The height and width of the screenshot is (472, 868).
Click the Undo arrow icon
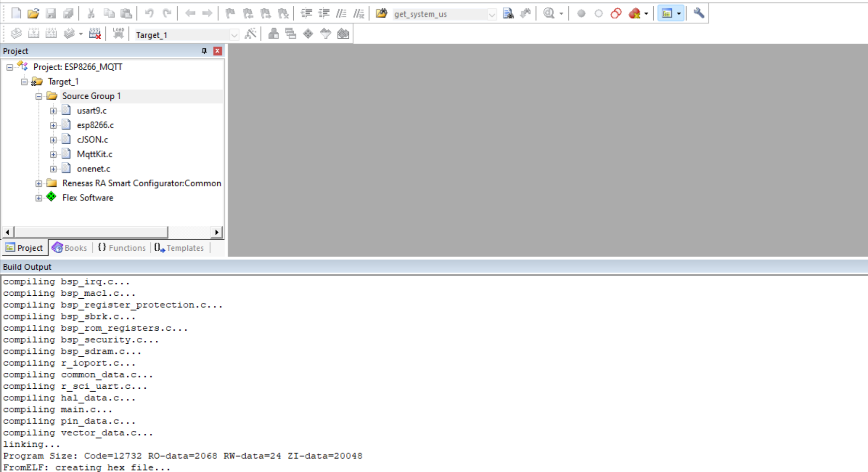pos(149,14)
